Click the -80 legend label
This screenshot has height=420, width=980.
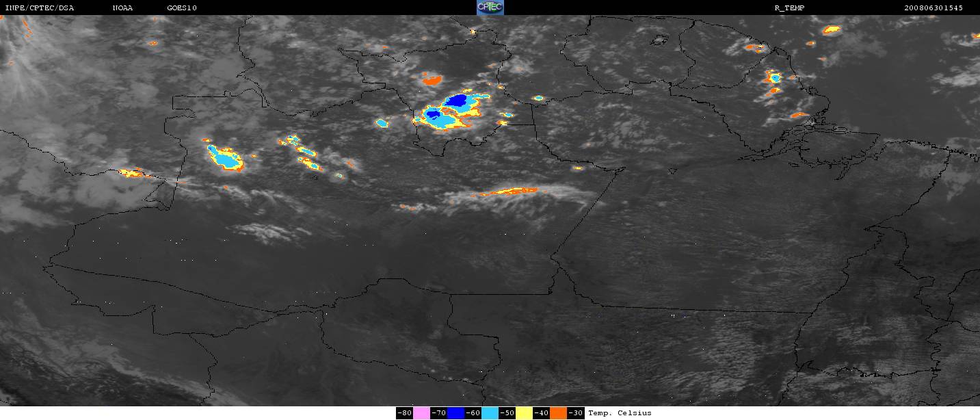pos(405,413)
